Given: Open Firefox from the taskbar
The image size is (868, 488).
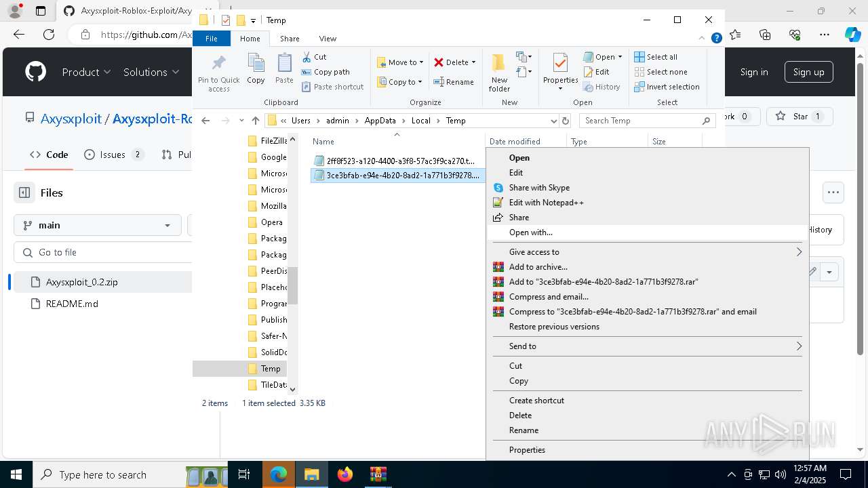Looking at the screenshot, I should click(345, 474).
